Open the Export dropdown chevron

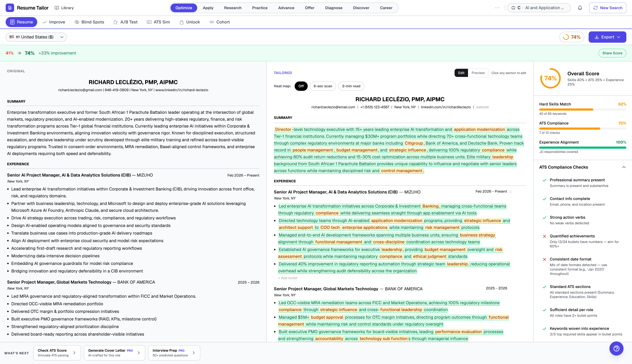coord(618,37)
